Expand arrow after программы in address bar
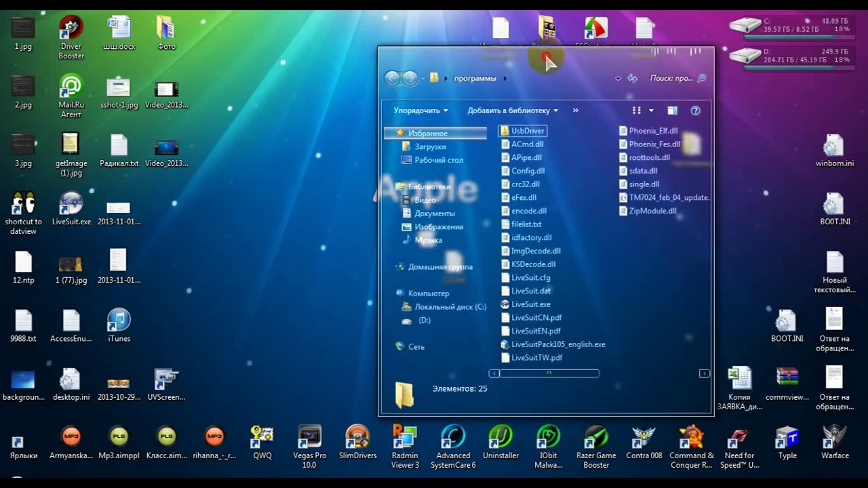The height and width of the screenshot is (488, 868). 505,79
